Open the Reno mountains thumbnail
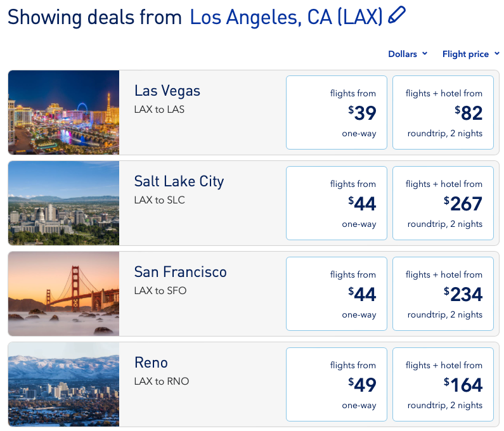504x431 pixels. [x=63, y=384]
